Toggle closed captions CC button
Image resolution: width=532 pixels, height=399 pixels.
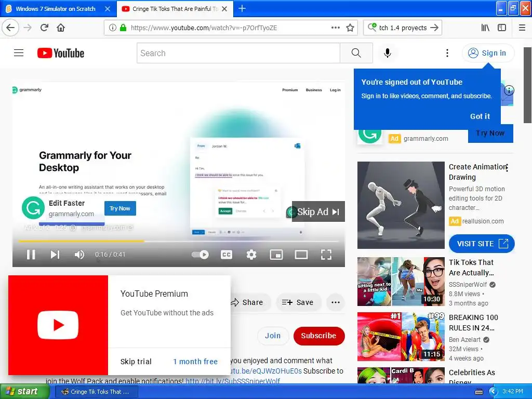tap(227, 255)
